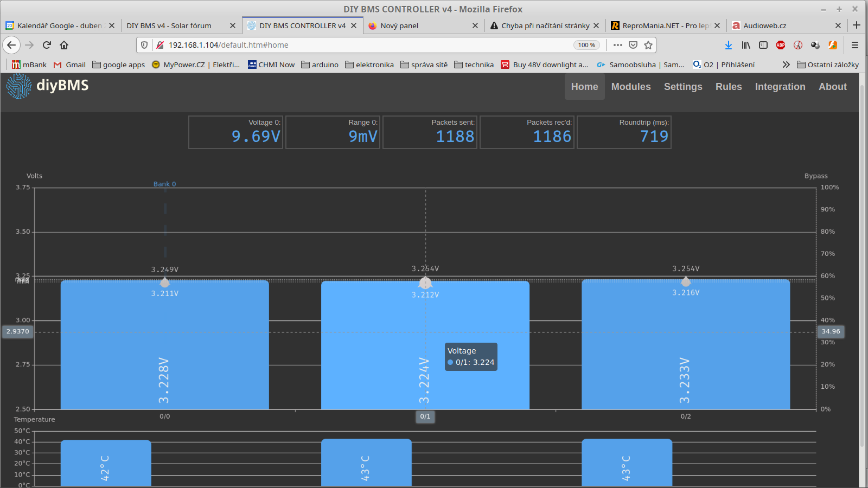The image size is (868, 488).
Task: Click the Bank 0 chart label
Action: click(x=164, y=184)
